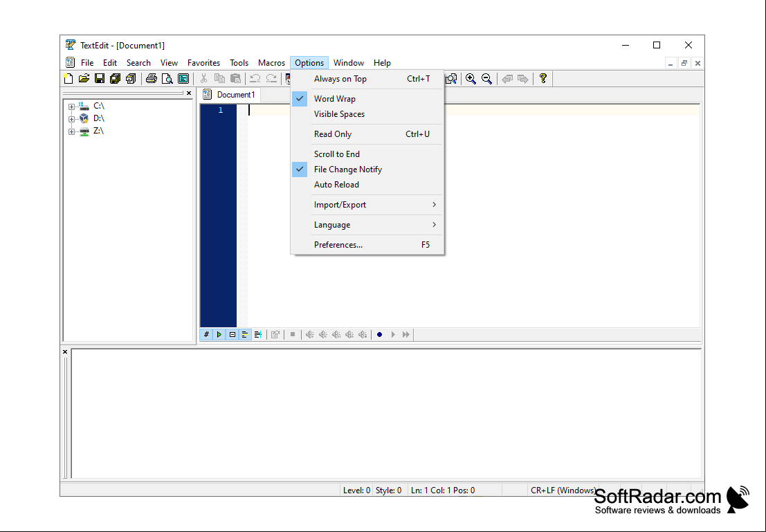Click the Cut scissors icon

204,79
